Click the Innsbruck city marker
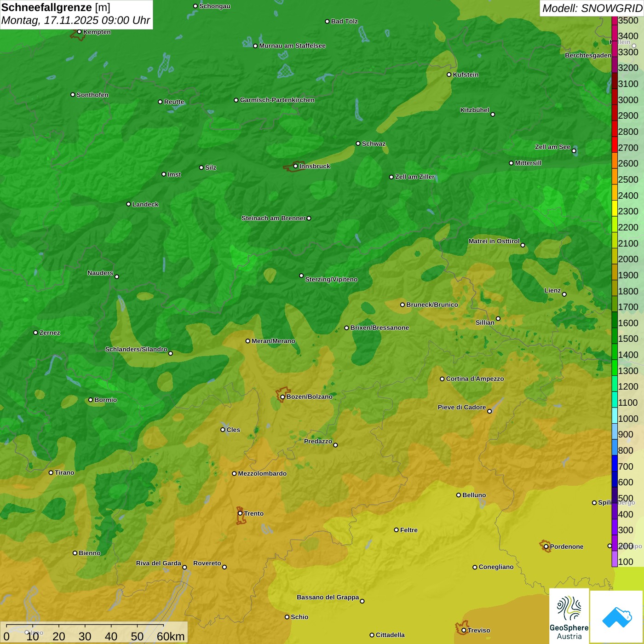 point(295,166)
